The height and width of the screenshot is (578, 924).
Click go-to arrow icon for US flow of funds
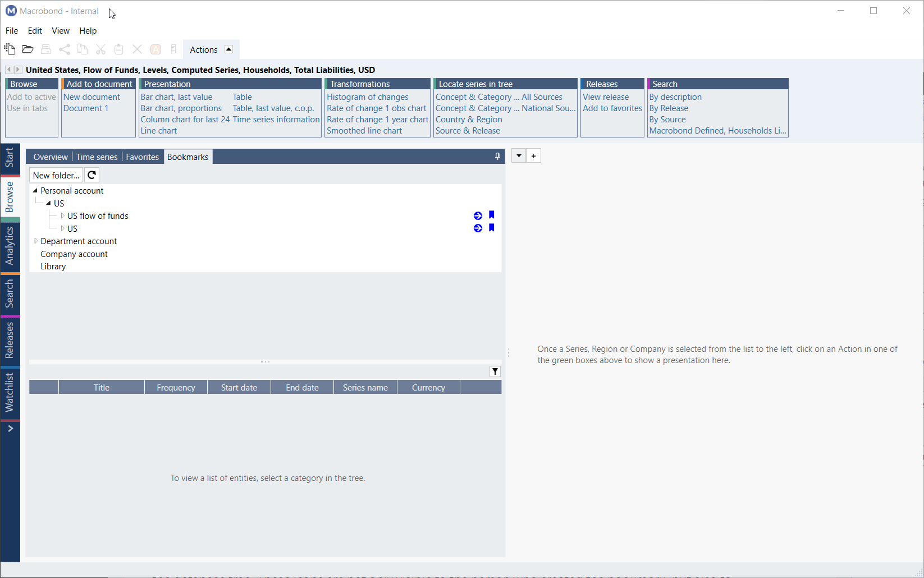click(478, 215)
